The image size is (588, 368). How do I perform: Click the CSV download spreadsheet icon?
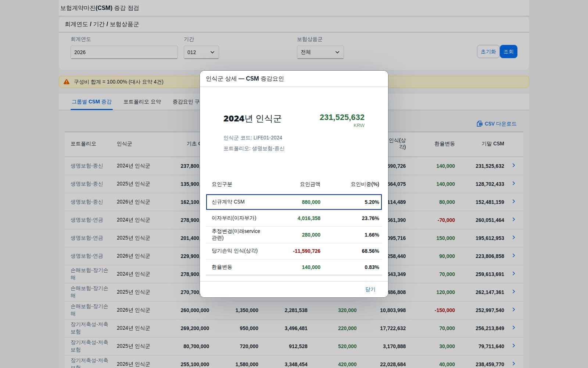(x=480, y=124)
